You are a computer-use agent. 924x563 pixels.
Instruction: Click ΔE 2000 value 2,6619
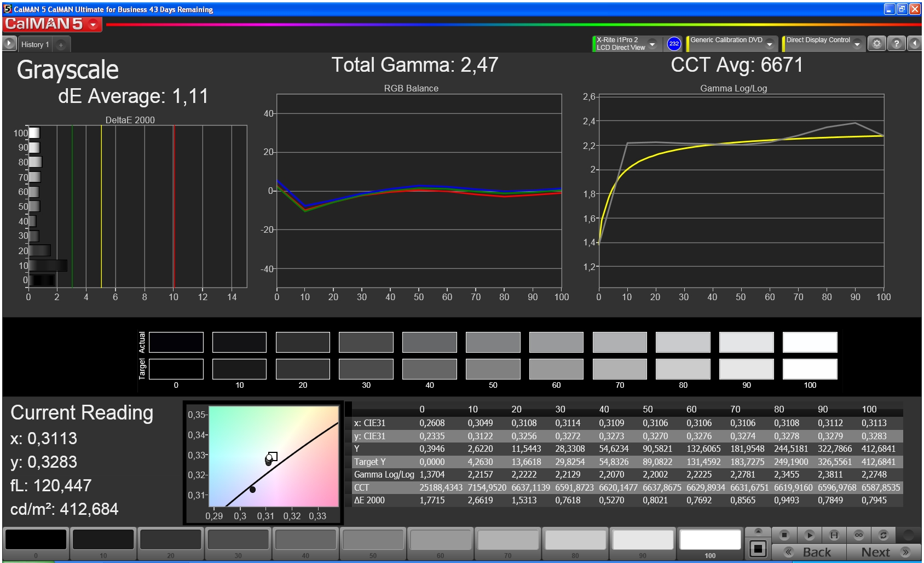pos(480,500)
